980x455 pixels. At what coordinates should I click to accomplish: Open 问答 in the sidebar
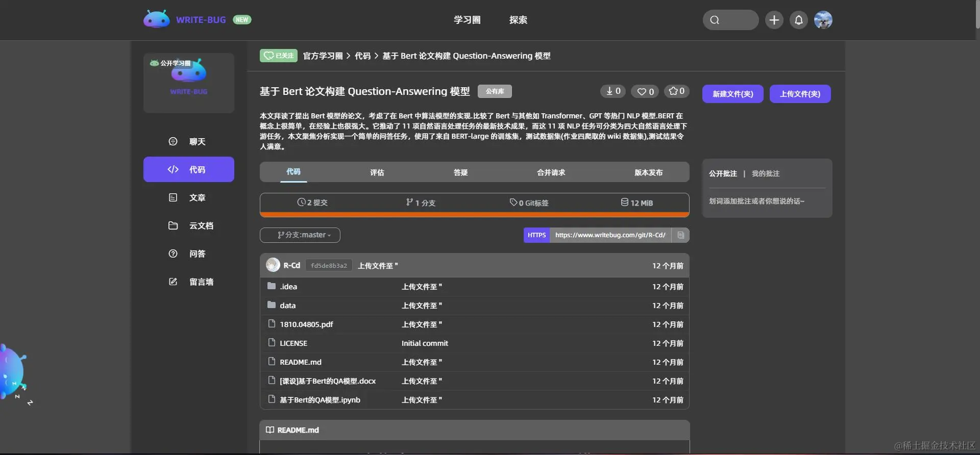click(x=189, y=254)
